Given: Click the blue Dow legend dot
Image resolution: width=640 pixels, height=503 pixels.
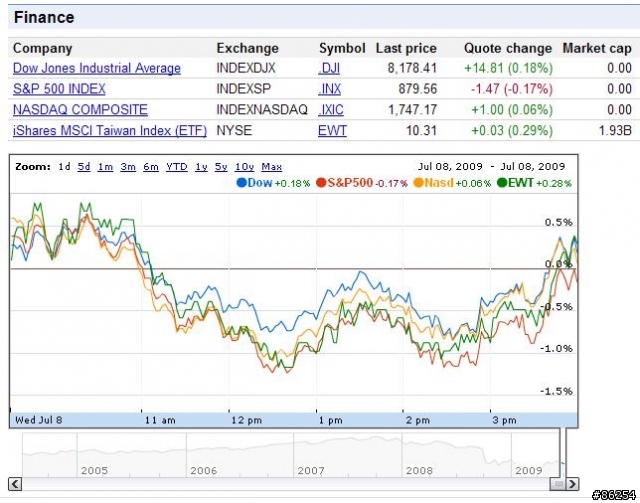Looking at the screenshot, I should [x=242, y=183].
